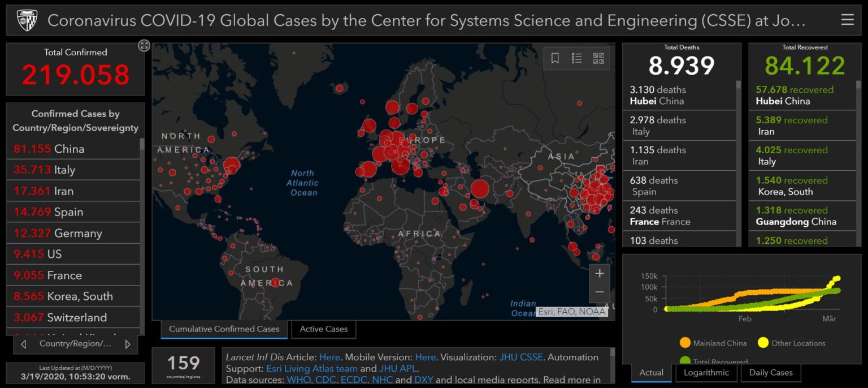Click the Johns Hopkins shield logo
This screenshot has height=388, width=868.
coord(26,20)
